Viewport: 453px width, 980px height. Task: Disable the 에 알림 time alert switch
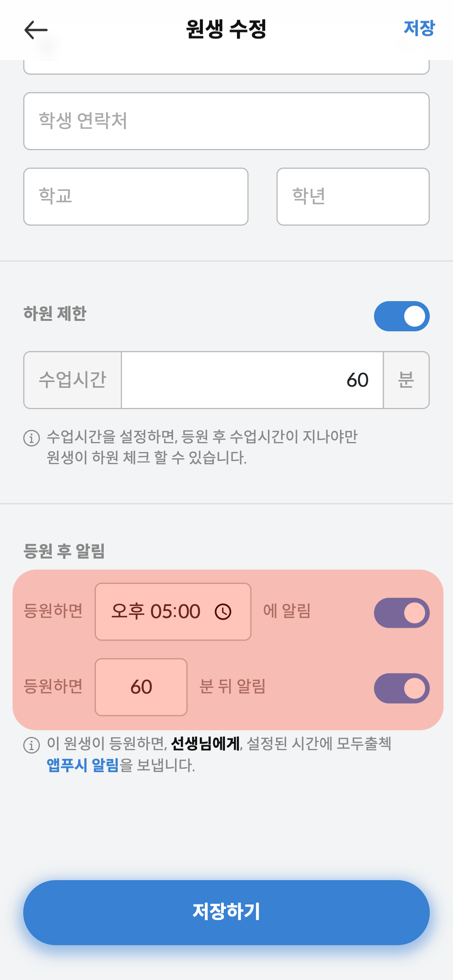[x=402, y=613]
